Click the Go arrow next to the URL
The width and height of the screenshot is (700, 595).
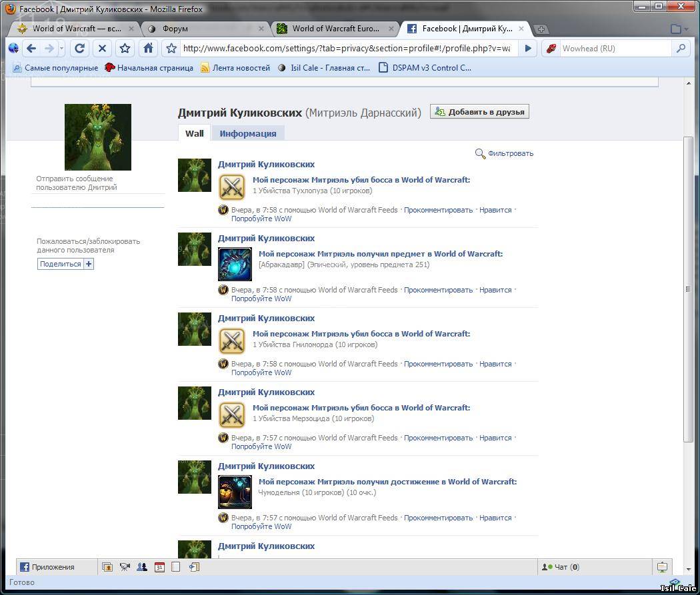point(528,48)
